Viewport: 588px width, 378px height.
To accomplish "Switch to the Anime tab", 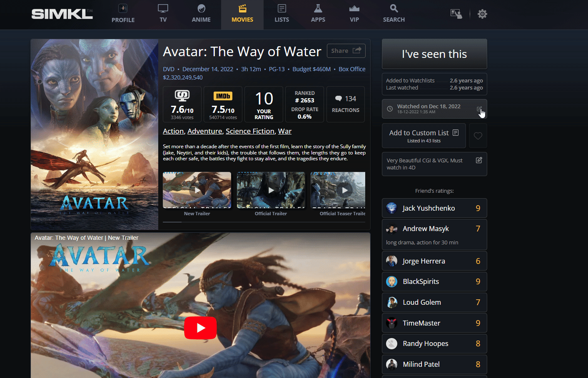I will tap(201, 14).
